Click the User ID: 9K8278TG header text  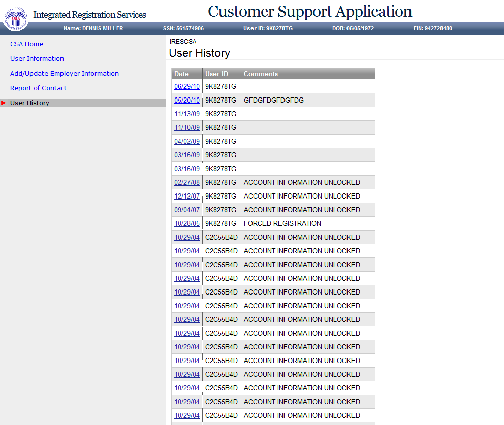[268, 28]
